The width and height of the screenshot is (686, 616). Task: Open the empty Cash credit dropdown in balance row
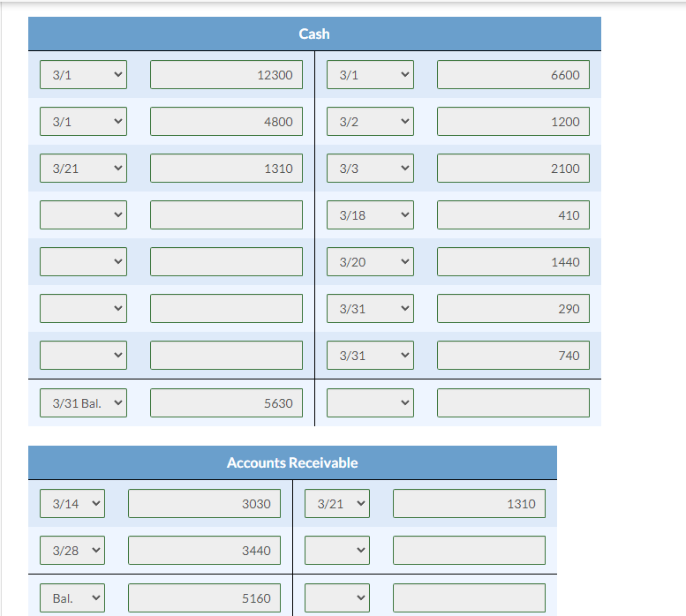pyautogui.click(x=370, y=403)
